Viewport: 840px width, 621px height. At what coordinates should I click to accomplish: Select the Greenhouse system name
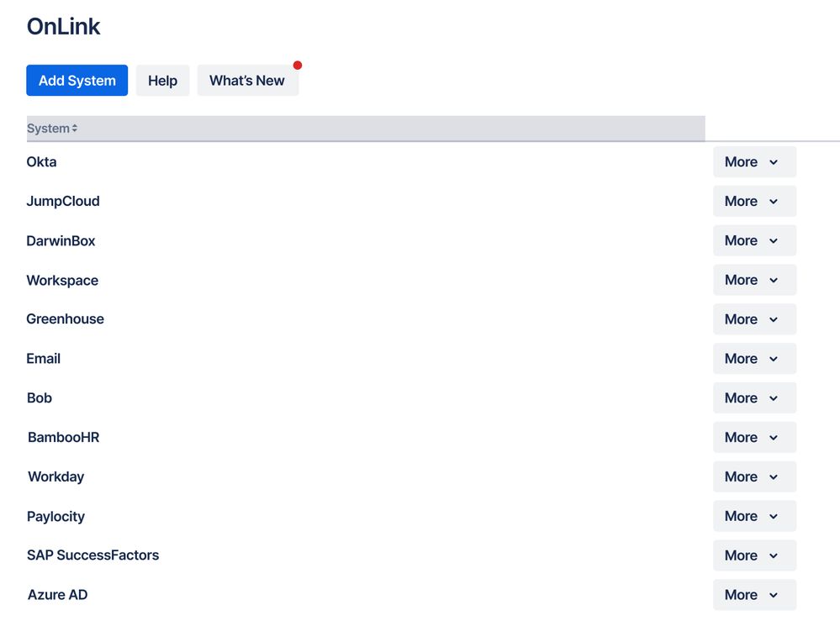tap(65, 319)
